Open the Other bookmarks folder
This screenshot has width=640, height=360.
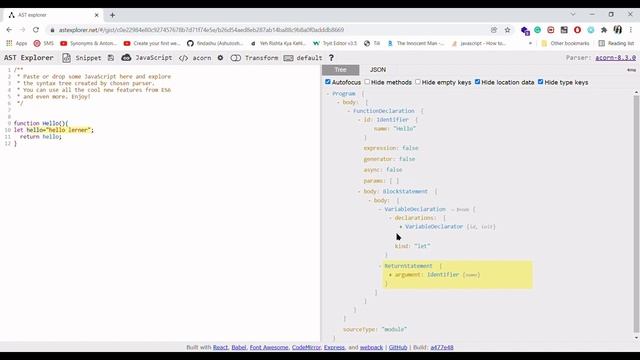click(565, 43)
